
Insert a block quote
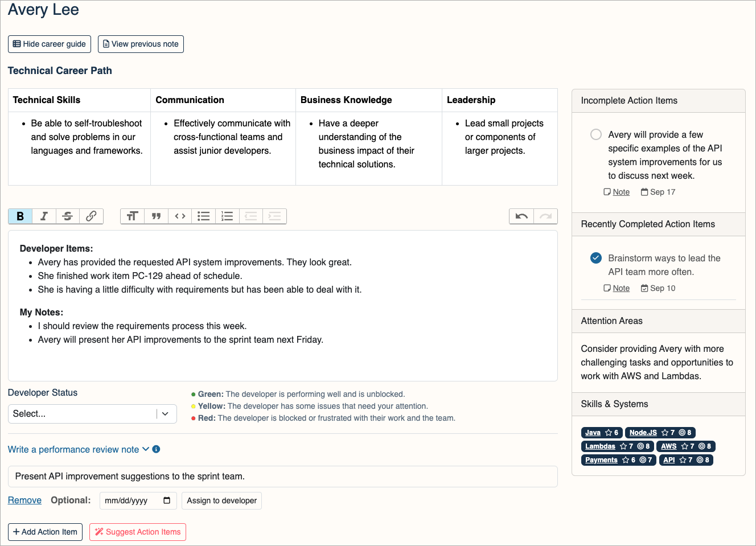click(156, 216)
